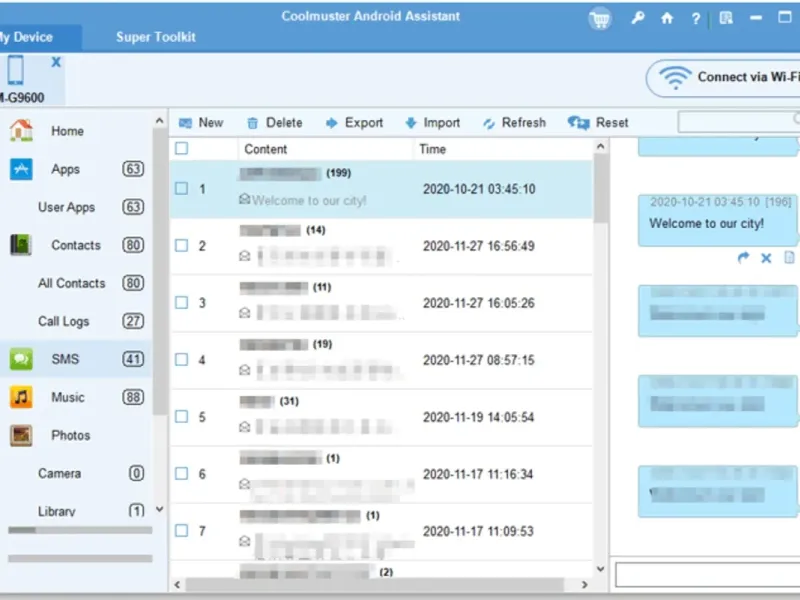Click envelope icon in conversation row 5

coord(244,427)
